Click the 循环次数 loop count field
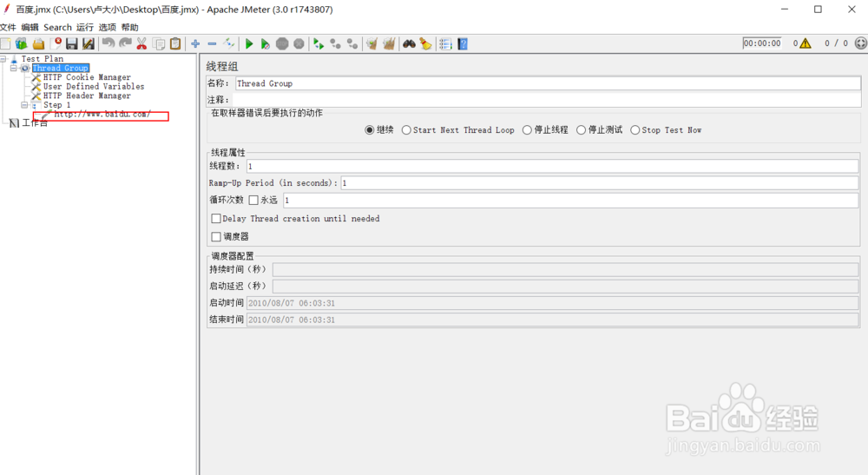 click(570, 200)
